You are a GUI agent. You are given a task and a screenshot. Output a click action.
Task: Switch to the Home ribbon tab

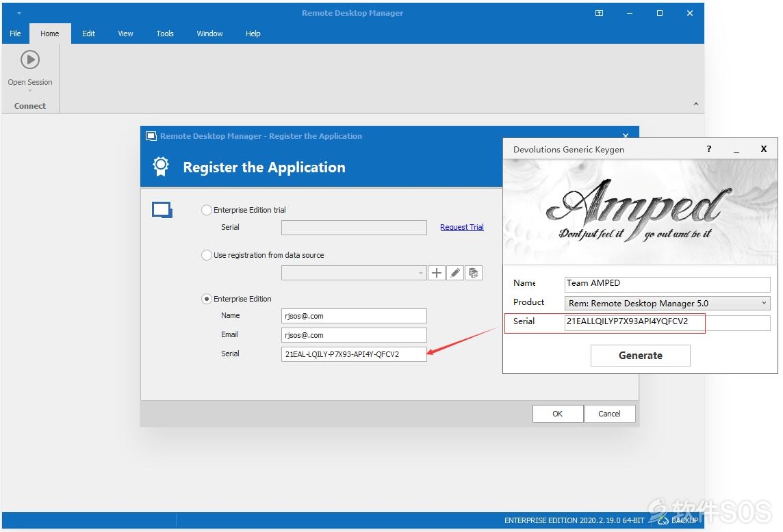coord(49,34)
